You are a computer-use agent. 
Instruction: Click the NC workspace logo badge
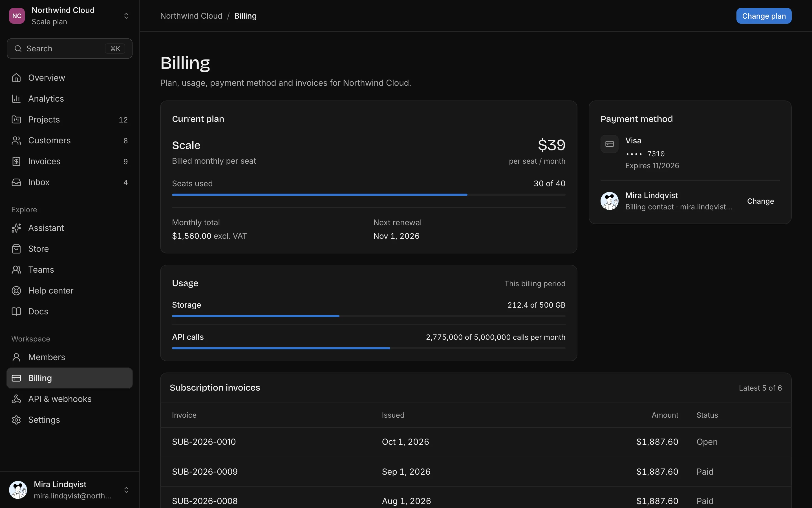(17, 16)
